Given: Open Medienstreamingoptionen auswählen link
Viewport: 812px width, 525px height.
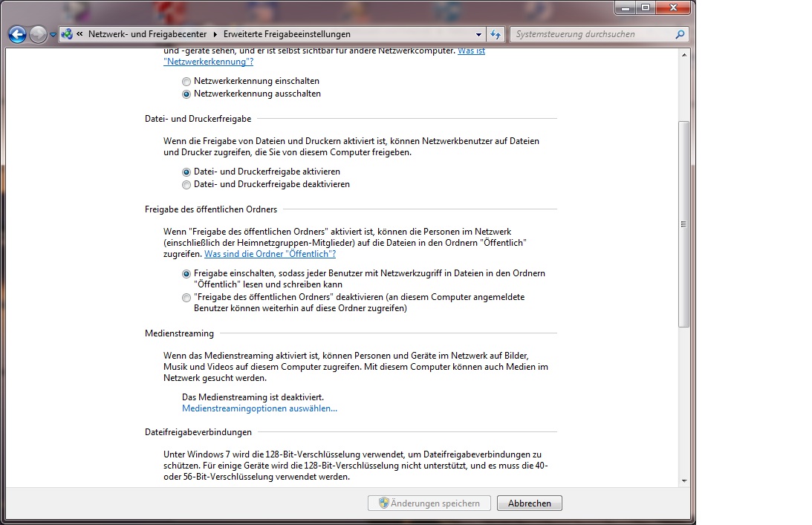Looking at the screenshot, I should click(259, 408).
